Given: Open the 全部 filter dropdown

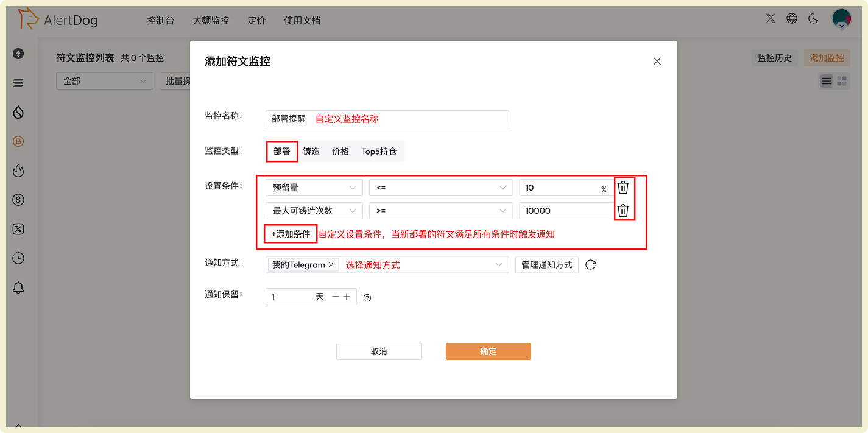Looking at the screenshot, I should click(104, 80).
